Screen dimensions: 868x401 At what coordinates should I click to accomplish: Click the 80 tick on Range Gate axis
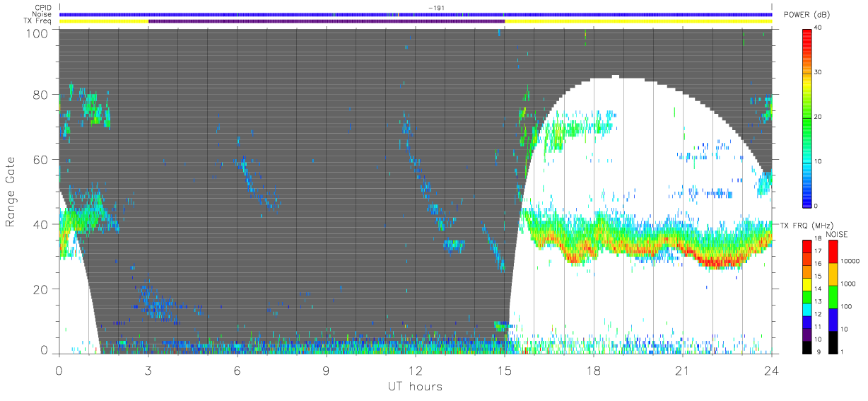40,94
